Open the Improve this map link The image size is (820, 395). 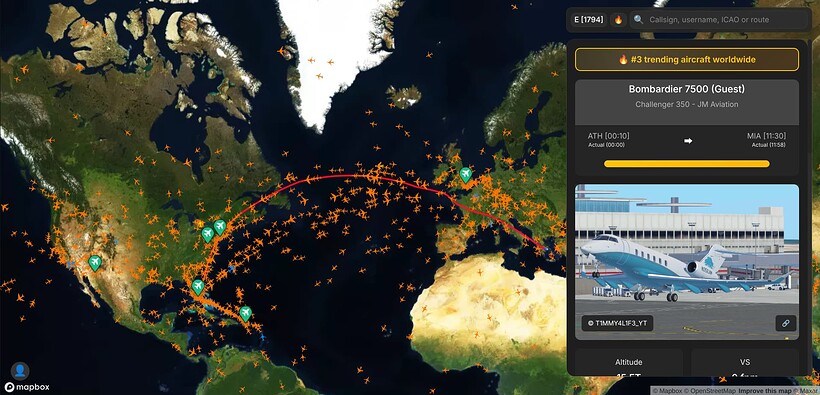[x=763, y=391]
